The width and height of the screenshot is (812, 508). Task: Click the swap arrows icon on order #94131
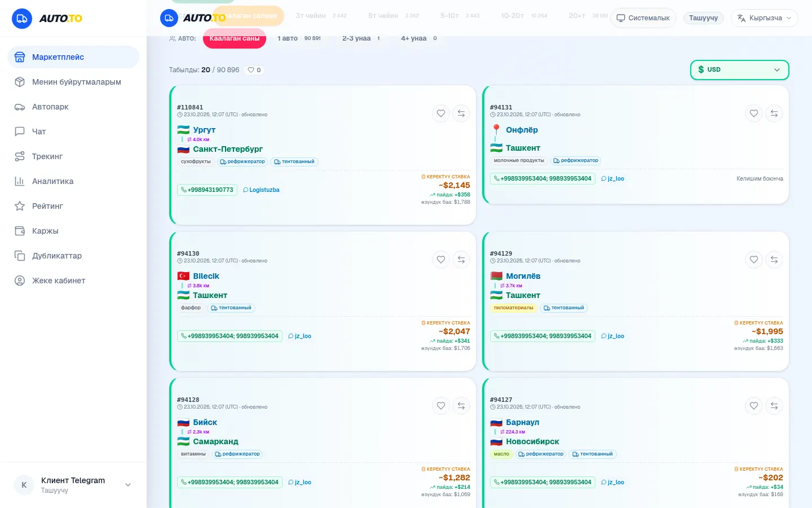(774, 113)
